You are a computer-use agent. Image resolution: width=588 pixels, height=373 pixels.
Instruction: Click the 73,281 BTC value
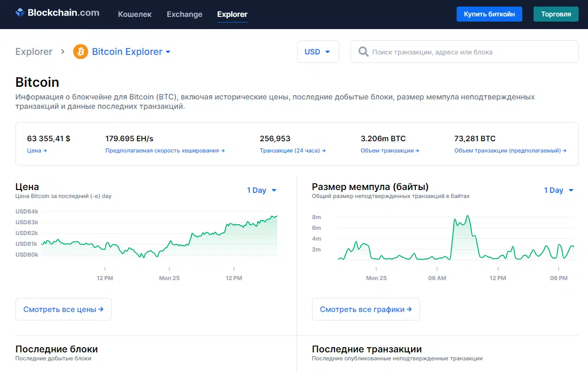point(475,138)
